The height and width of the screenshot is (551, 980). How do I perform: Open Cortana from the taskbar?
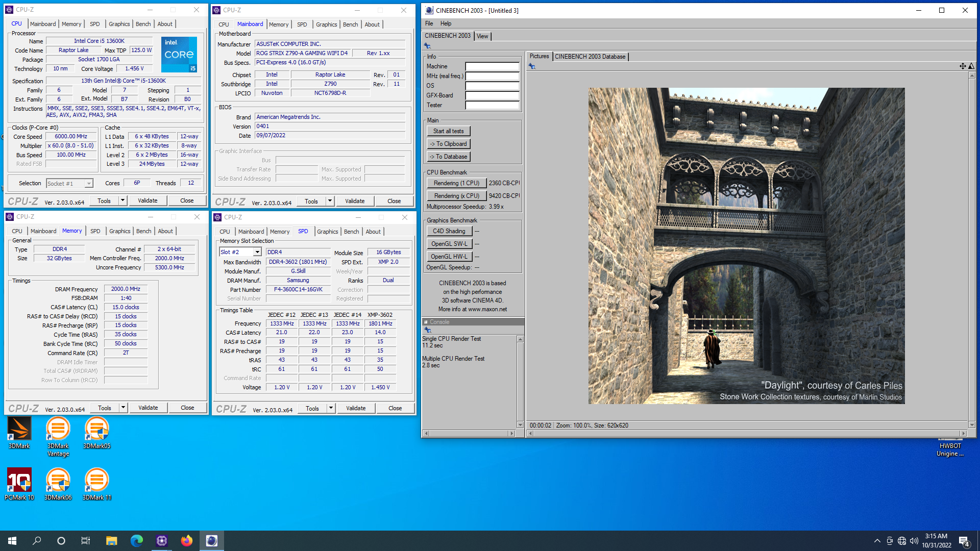coord(61,541)
